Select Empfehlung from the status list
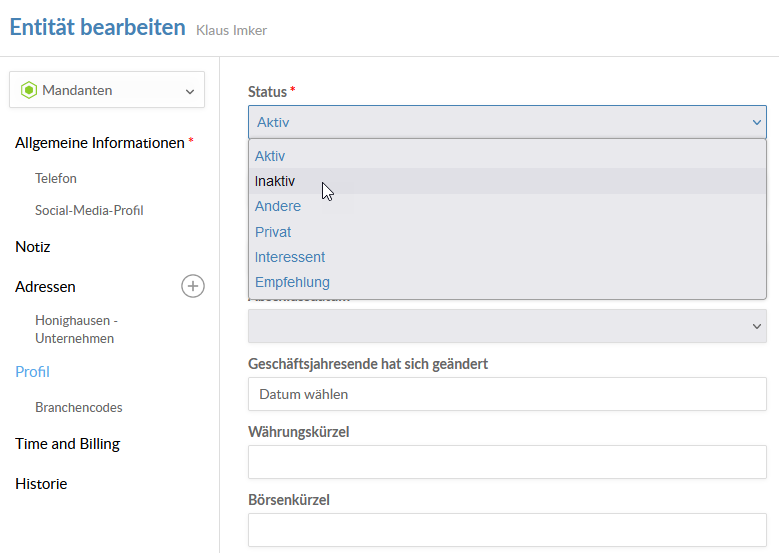Viewport: 779px width, 553px height. pyautogui.click(x=507, y=282)
